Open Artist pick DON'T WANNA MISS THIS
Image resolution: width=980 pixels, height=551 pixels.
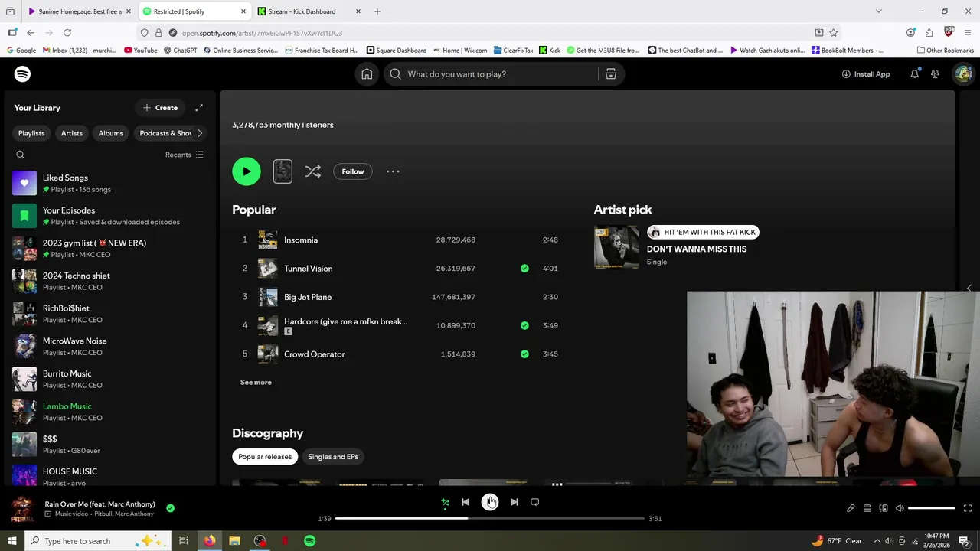point(697,249)
